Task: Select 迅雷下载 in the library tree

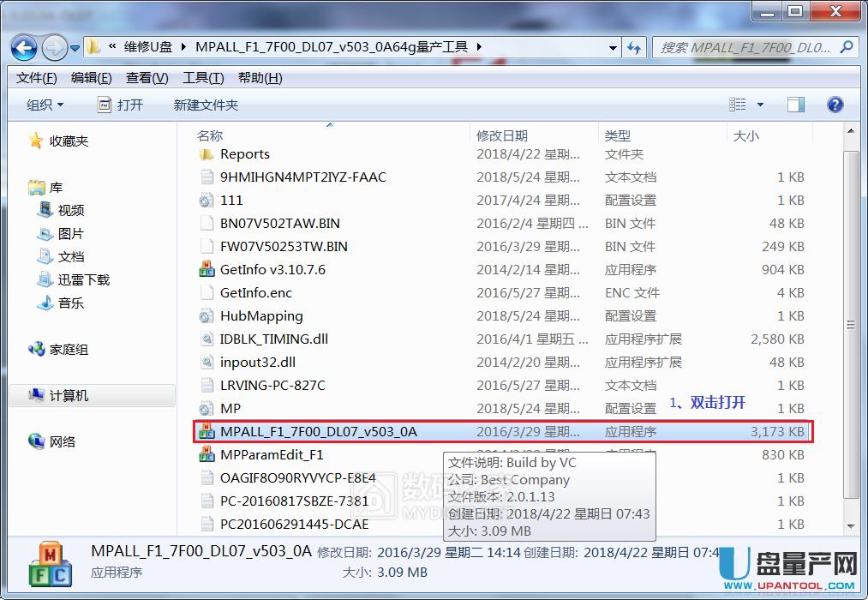Action: pyautogui.click(x=83, y=279)
